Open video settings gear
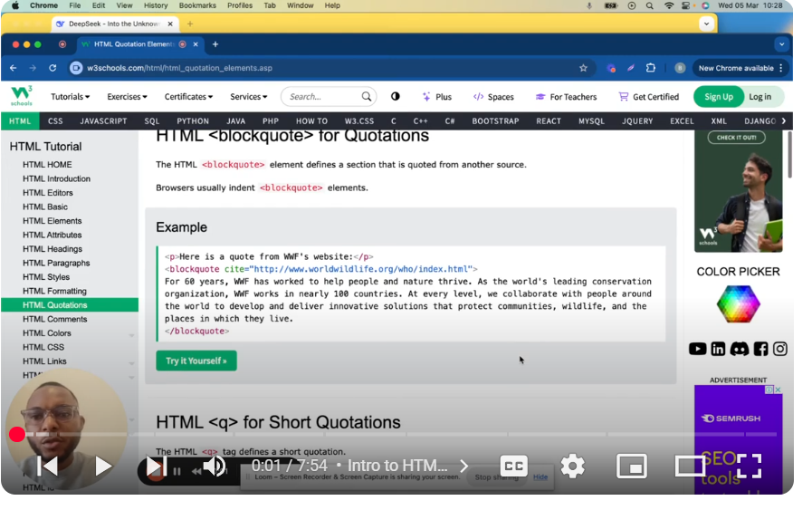Viewport: 812px width, 510px height. tap(573, 466)
